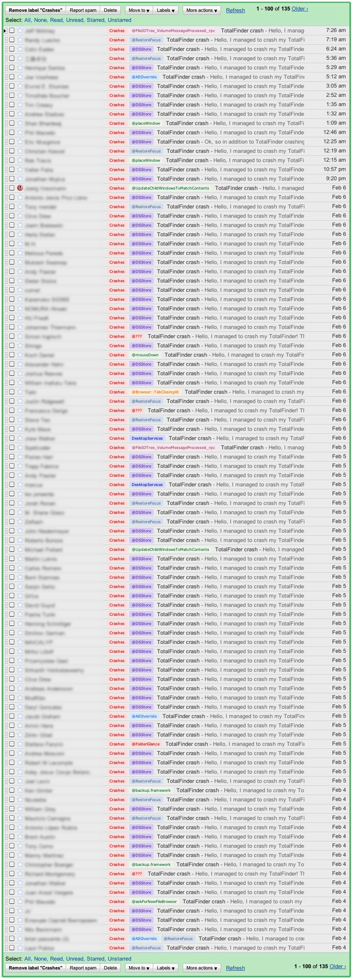Click the top 'Report spam' button

pos(83,10)
